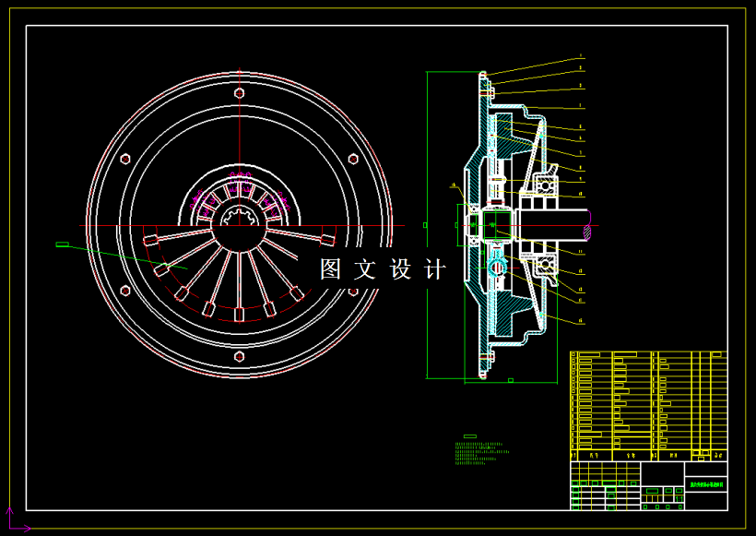Select the green technical notes paragraph

click(481, 454)
